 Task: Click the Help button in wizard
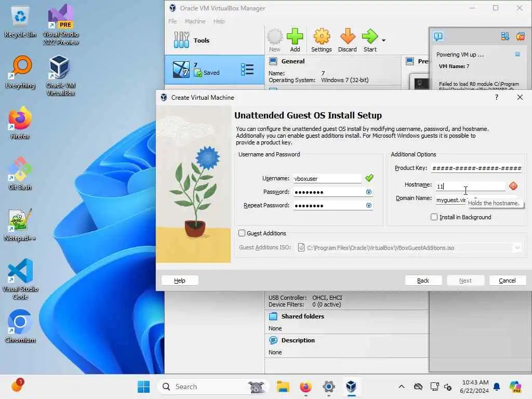(180, 281)
